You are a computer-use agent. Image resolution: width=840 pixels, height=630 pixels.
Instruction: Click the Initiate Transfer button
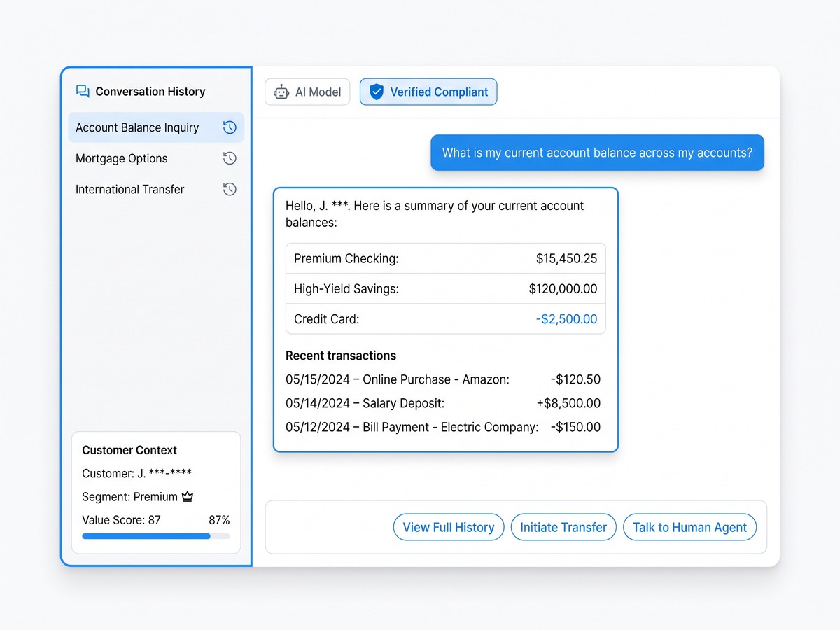[x=563, y=527]
